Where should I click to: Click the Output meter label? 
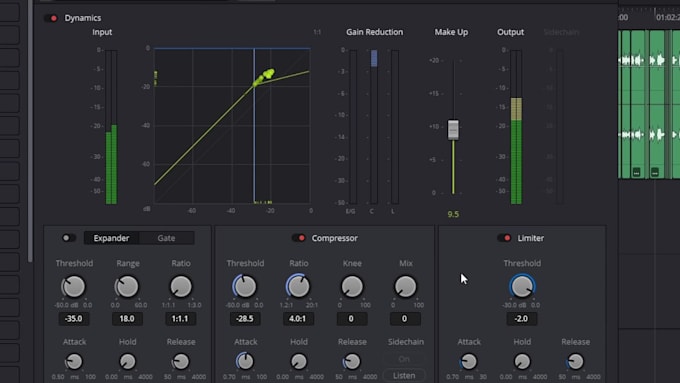click(510, 32)
